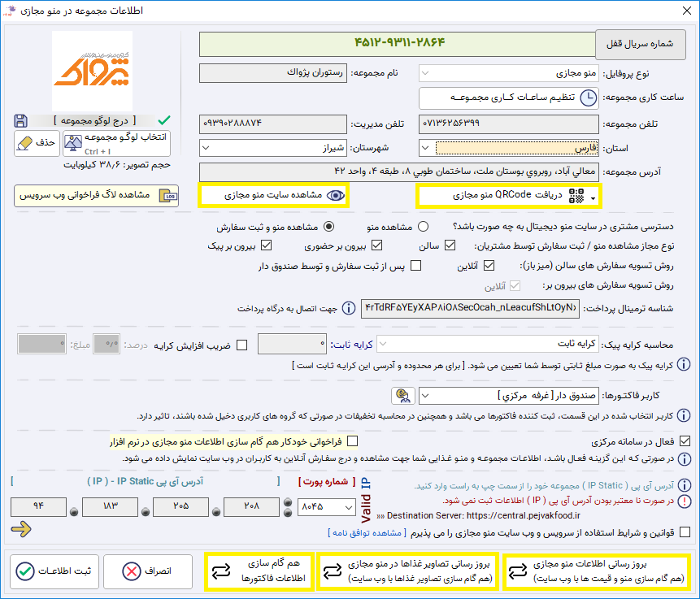Accept the terms and conditions checkbox
This screenshot has height=599, width=700.
point(685,532)
